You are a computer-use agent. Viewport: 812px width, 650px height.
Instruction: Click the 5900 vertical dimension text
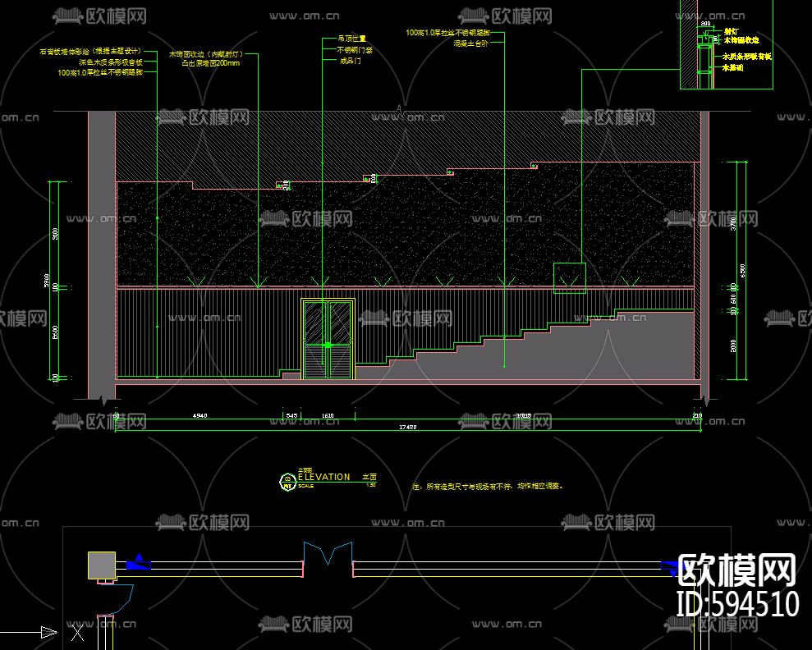[47, 281]
